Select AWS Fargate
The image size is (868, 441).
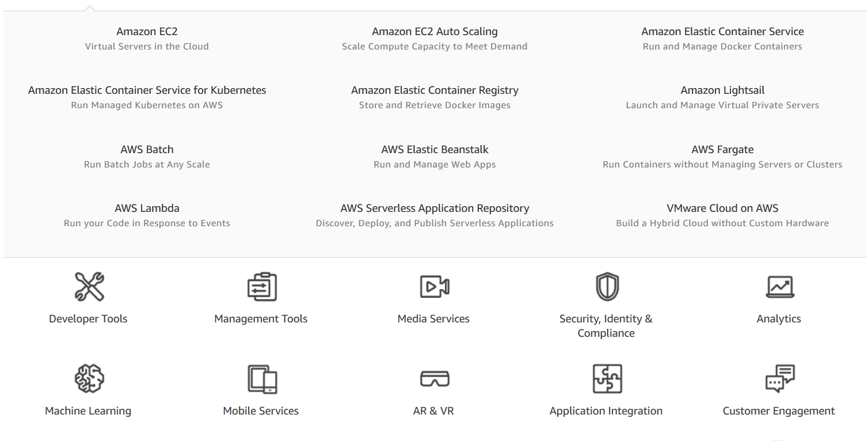[x=722, y=149]
